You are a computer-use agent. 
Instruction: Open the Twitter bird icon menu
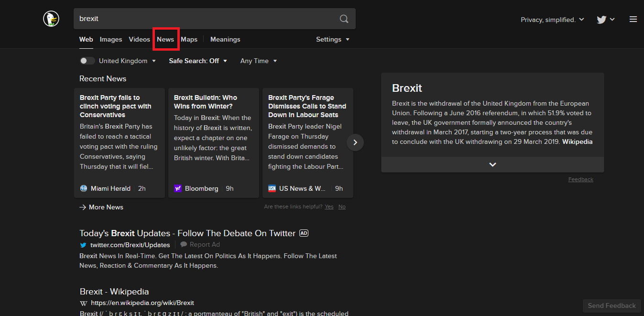(605, 20)
